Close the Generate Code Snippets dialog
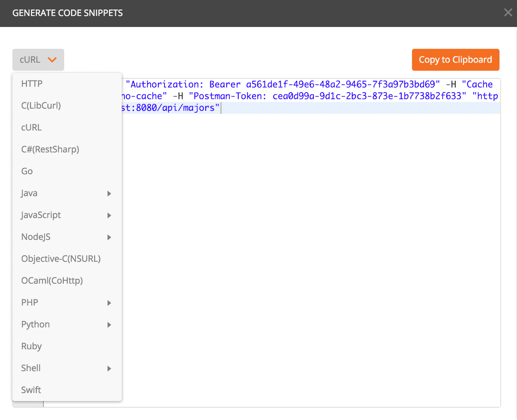The image size is (517, 420). click(x=508, y=13)
